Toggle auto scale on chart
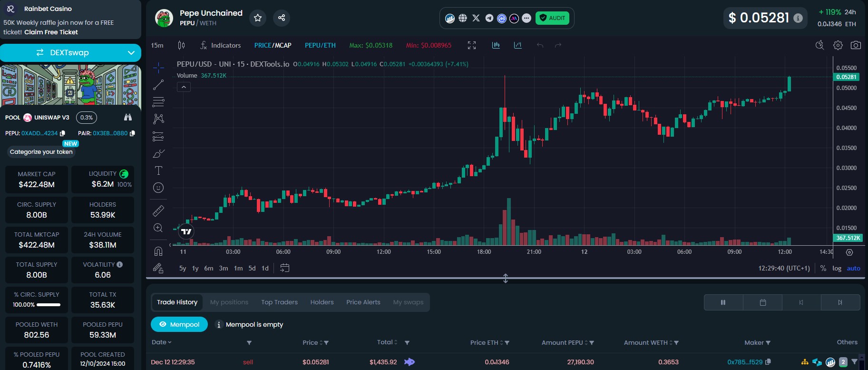Image resolution: width=868 pixels, height=370 pixels. coord(853,268)
